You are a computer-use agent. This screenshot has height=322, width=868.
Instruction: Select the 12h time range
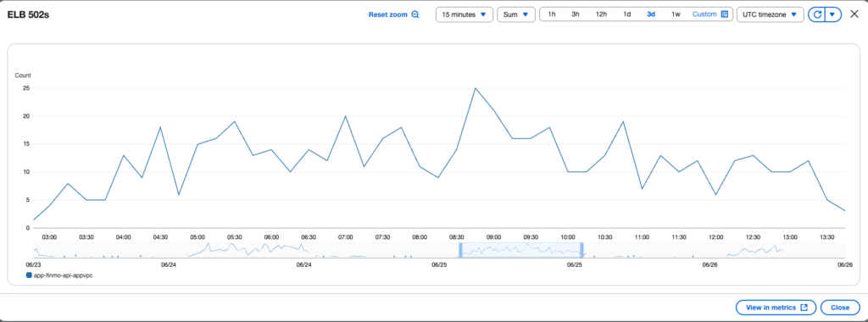click(601, 14)
